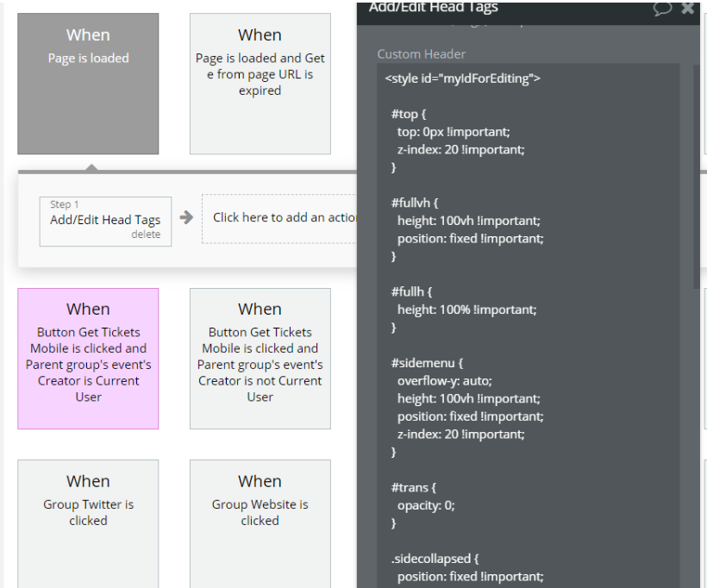The width and height of the screenshot is (707, 588).
Task: Open the 'Get e from page URL is expired' event
Action: [260, 84]
